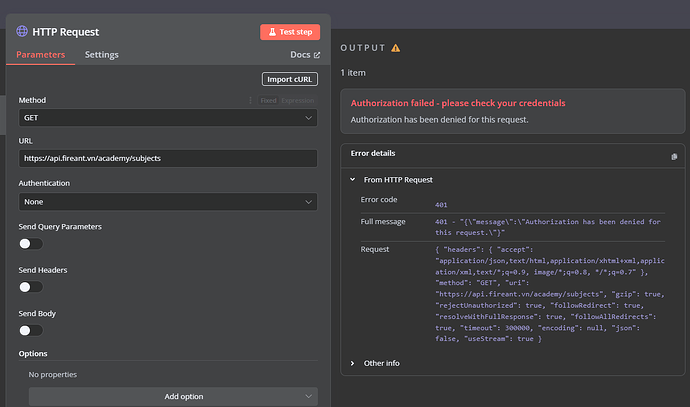The width and height of the screenshot is (690, 407).
Task: Click the 'Authorization failed' error heading
Action: point(458,103)
